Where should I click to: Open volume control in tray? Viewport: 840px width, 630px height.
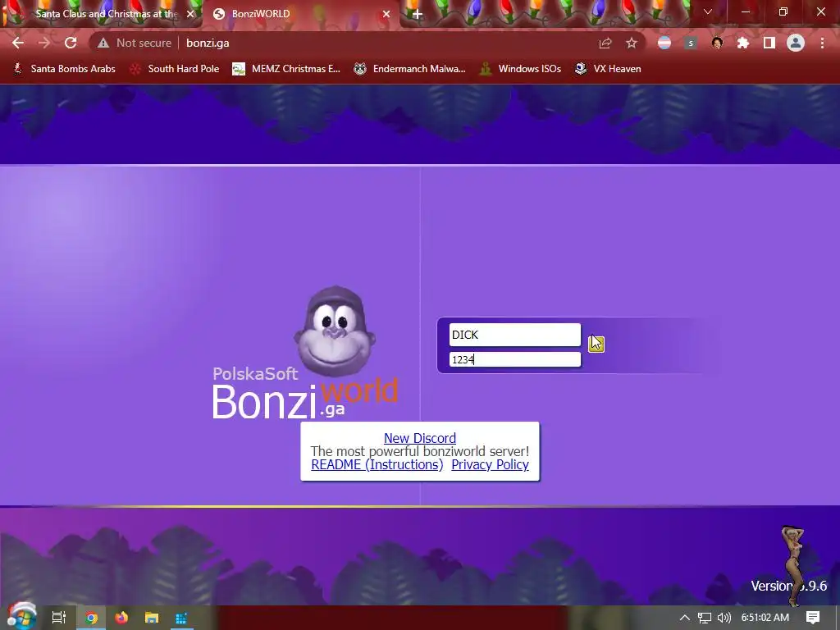[x=724, y=618]
